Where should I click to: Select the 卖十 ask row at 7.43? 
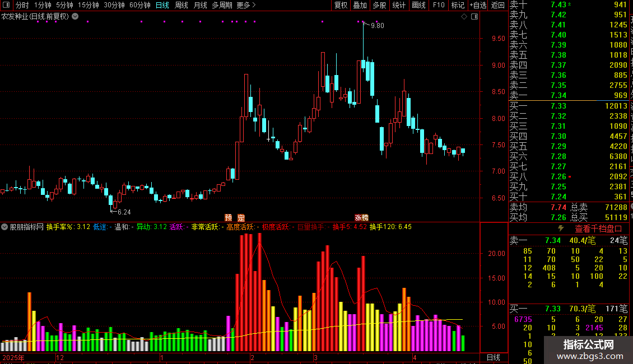[569, 5]
